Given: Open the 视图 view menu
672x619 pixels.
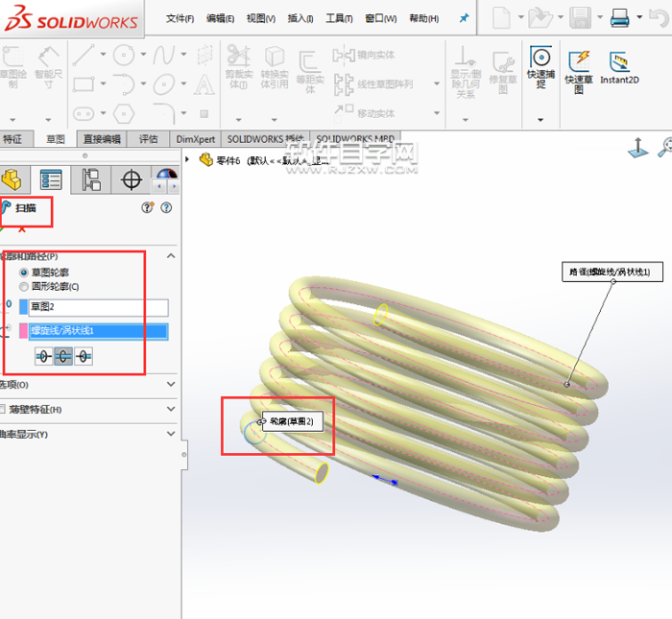Looking at the screenshot, I should pos(261,18).
